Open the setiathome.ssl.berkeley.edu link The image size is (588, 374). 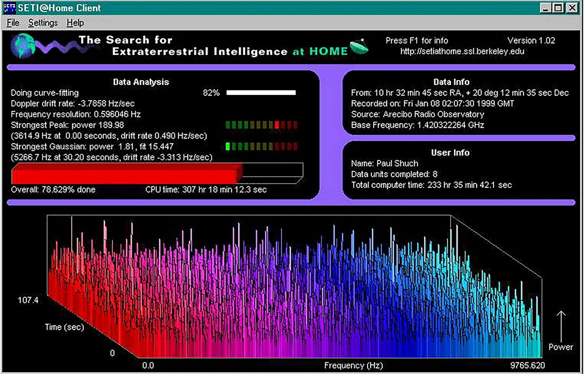[462, 51]
